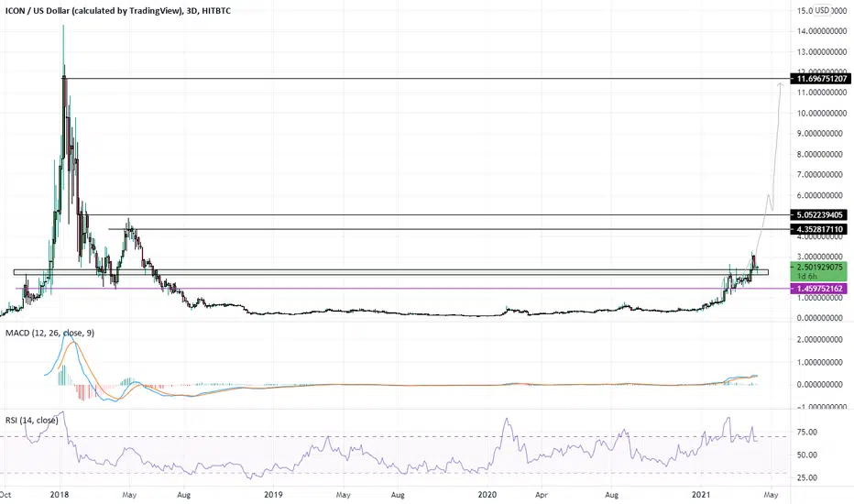Select the rectangle zone around 2.5 price
This screenshot has width=854, height=504.
pos(391,272)
